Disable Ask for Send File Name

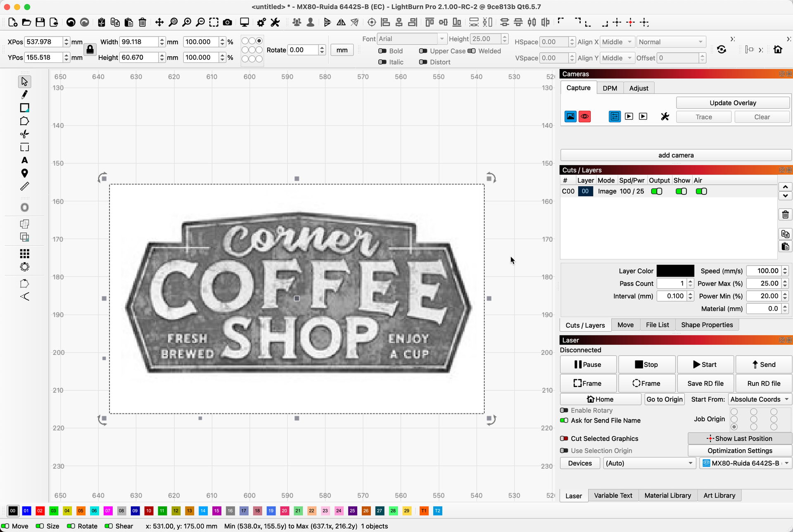tap(564, 420)
